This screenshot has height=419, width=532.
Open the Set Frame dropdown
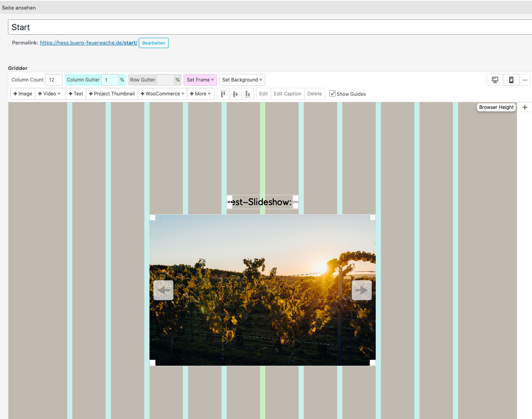click(200, 80)
